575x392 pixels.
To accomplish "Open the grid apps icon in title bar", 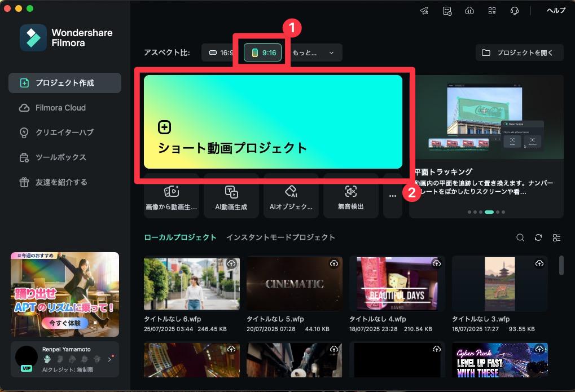I will pos(492,11).
